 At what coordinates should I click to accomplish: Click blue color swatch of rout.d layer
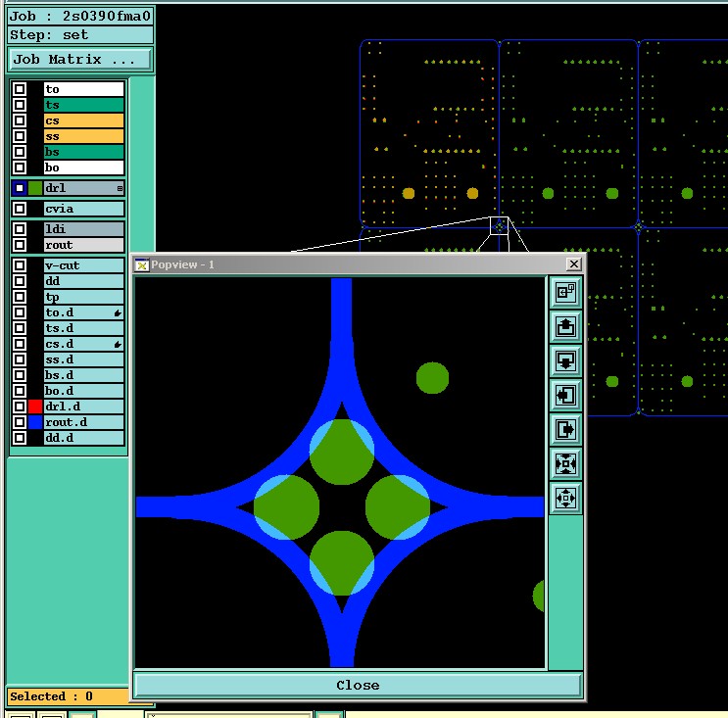tap(35, 422)
